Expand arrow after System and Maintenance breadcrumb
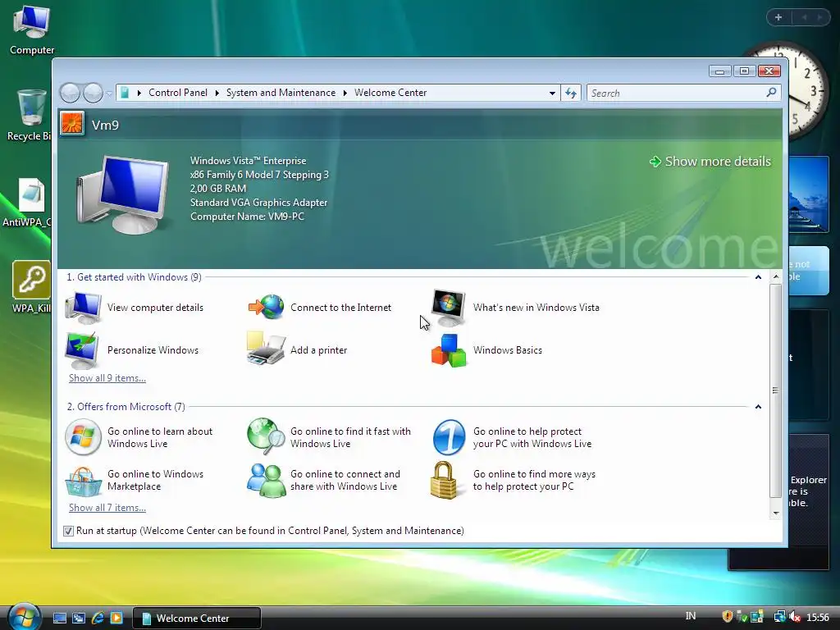 click(345, 94)
